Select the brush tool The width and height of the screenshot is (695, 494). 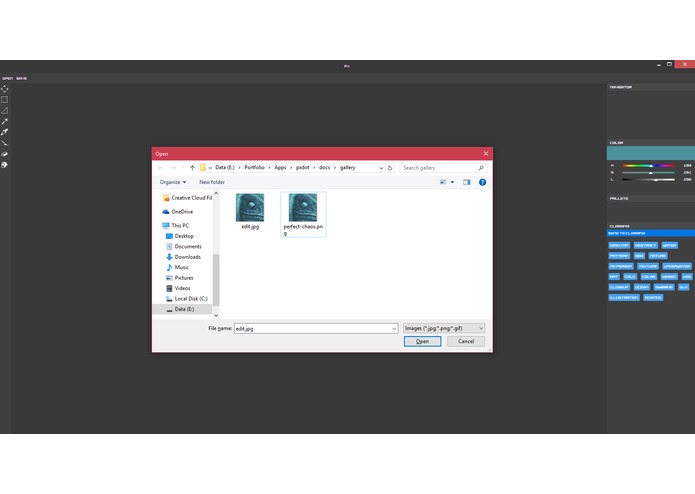4,143
